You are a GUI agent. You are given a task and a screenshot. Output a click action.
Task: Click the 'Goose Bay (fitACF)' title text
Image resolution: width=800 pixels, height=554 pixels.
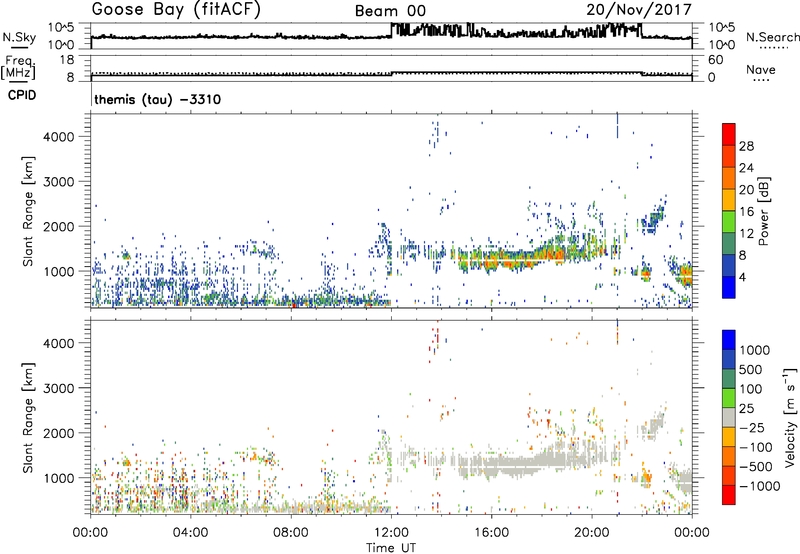point(176,10)
